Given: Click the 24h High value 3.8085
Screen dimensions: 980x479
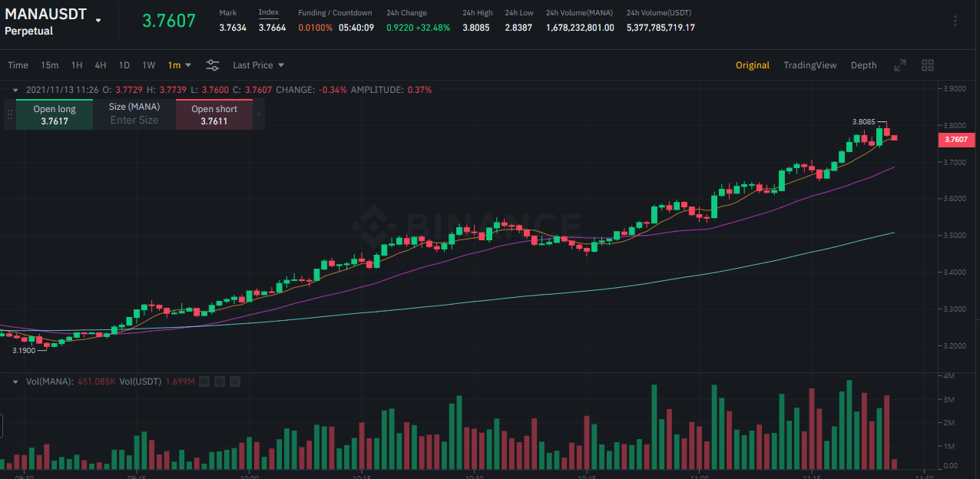Looking at the screenshot, I should [x=477, y=28].
